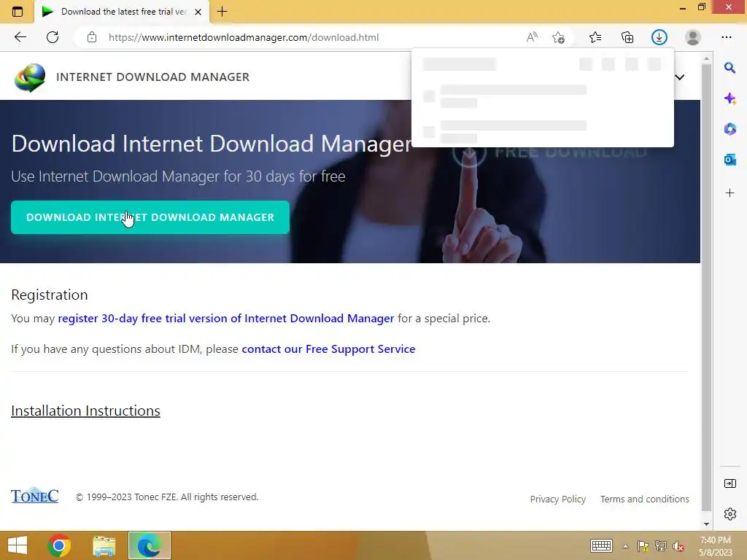The image size is (747, 560).
Task: View site info lock icon
Action: tap(92, 37)
